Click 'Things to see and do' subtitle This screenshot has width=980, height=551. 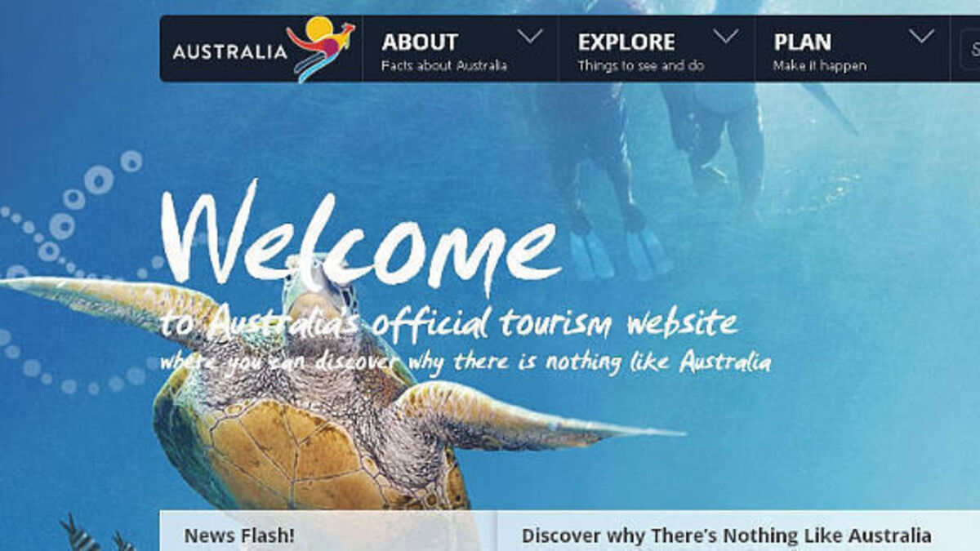tap(641, 66)
